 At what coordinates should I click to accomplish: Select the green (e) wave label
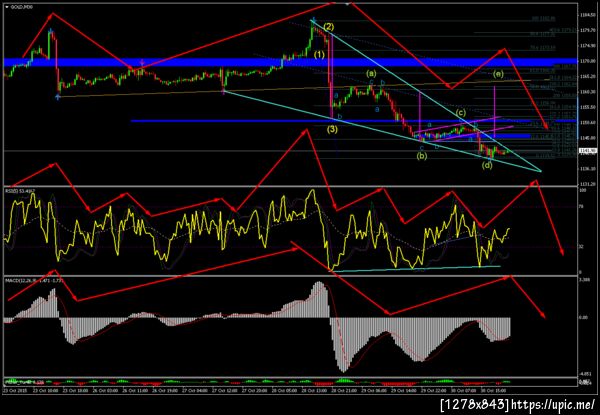click(x=497, y=73)
